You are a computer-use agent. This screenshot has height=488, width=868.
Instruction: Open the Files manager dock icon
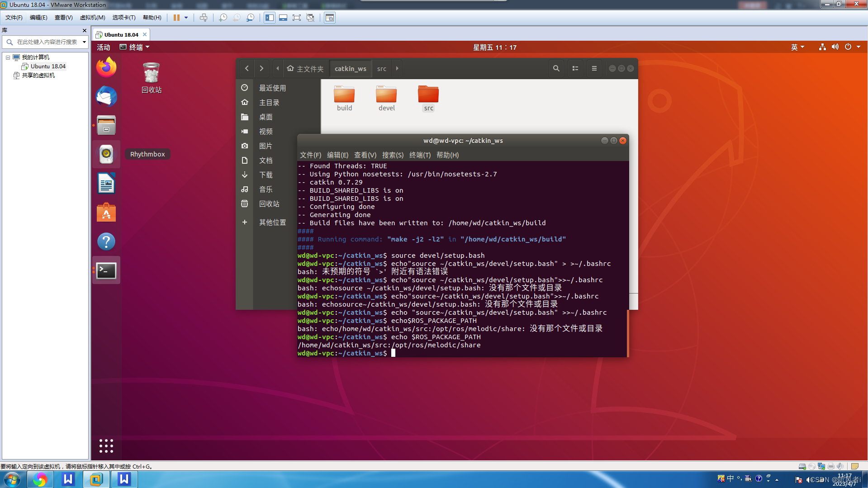pos(106,125)
